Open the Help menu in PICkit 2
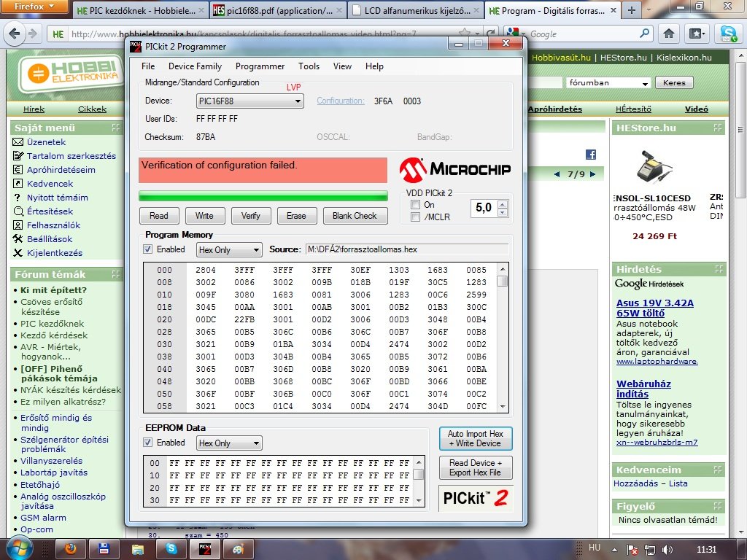Viewport: 747px width, 560px height. [x=374, y=66]
